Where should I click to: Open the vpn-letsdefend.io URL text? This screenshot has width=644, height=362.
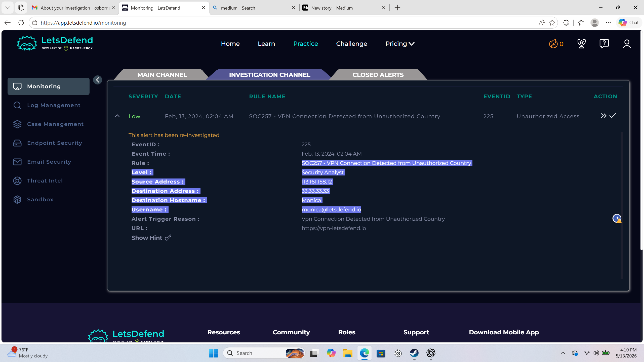[334, 228]
